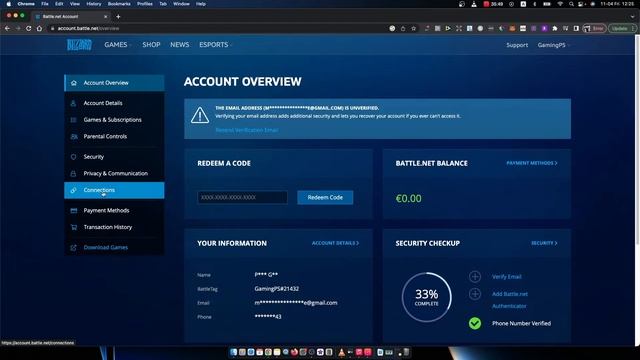Click the tab list chevron at the tab bar's end
Viewport: 640px width, 360px height.
coord(632,17)
